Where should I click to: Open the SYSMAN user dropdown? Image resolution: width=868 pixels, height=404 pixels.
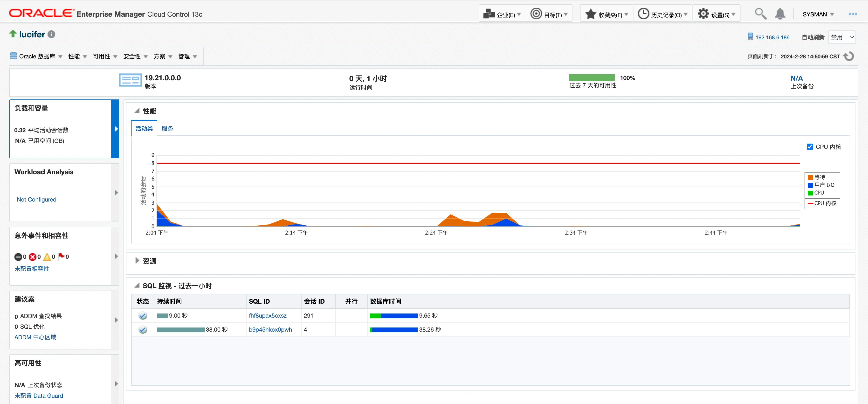coord(818,14)
